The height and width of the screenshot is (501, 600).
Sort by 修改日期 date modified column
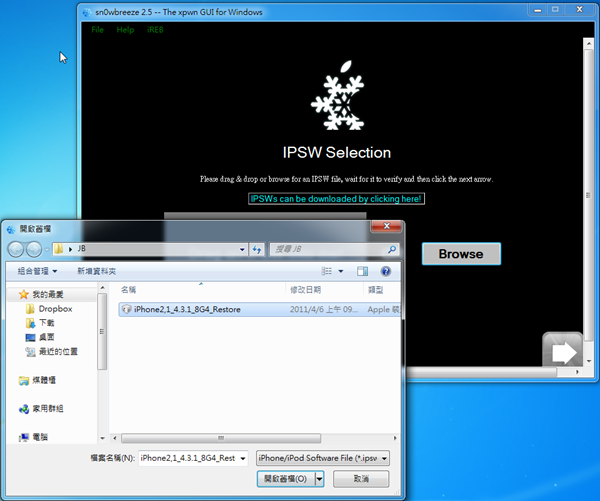(x=305, y=290)
